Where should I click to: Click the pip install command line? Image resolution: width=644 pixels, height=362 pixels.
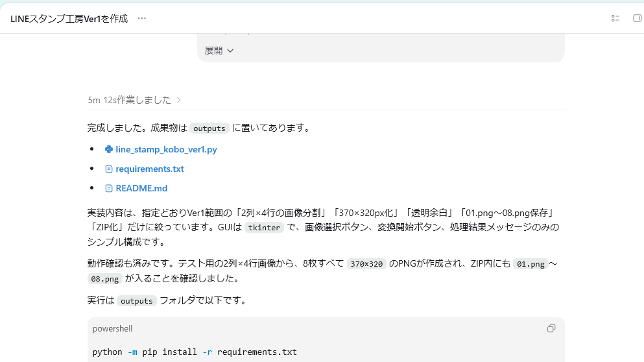pyautogui.click(x=195, y=352)
